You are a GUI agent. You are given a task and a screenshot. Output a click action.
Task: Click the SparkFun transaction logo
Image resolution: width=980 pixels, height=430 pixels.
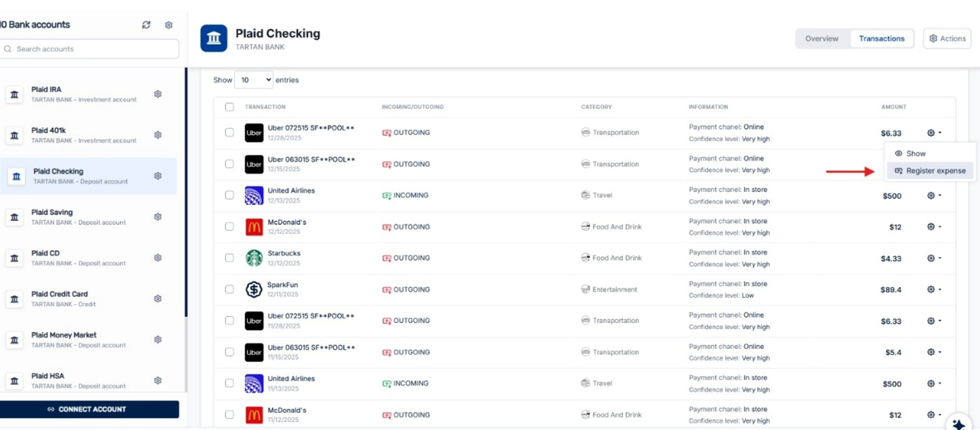(254, 290)
